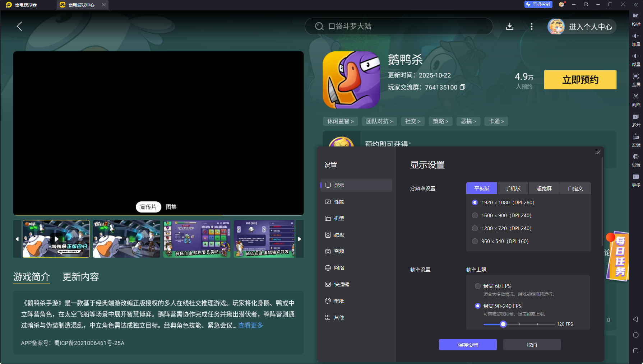Viewport: 643px width, 364px height.
Task: Switch resolution preset to 手机版
Action: [513, 188]
